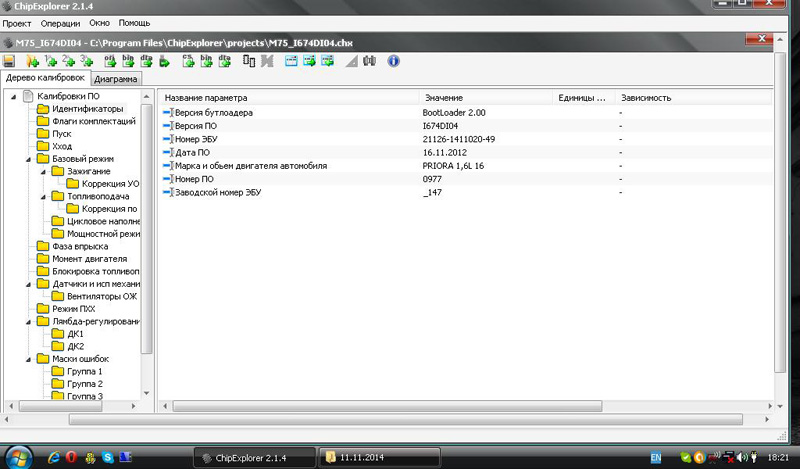The height and width of the screenshot is (469, 800).
Task: Click the 'ori' file import icon
Action: coord(111,62)
